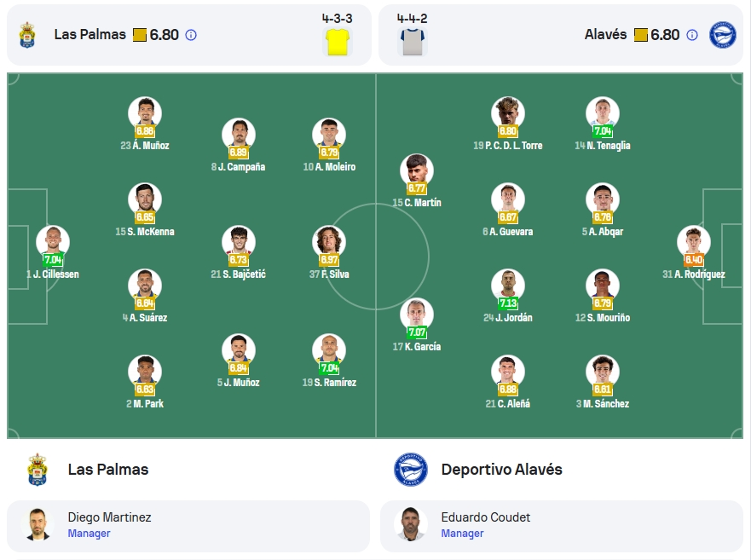Click the grey Alavés jersey icon
751x560 pixels.
tap(412, 42)
